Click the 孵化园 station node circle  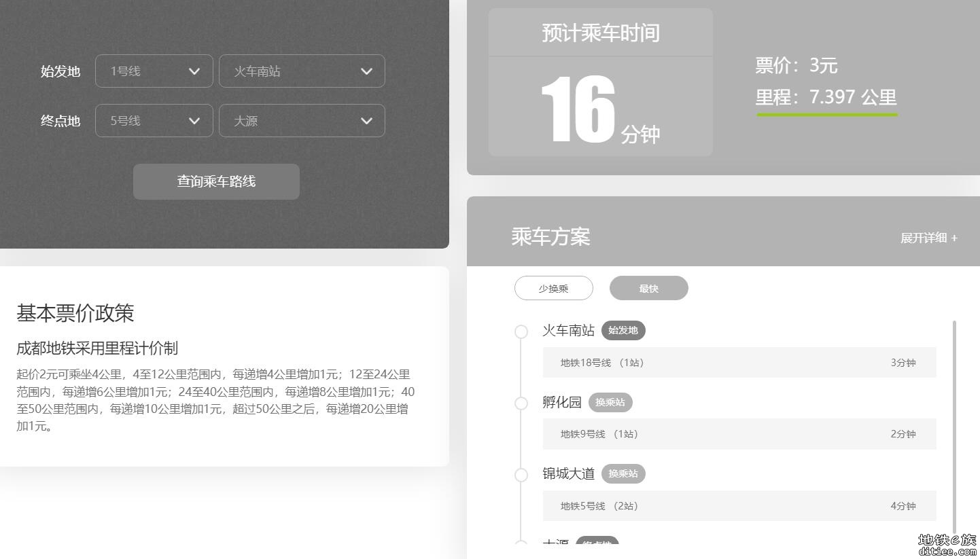coord(521,403)
